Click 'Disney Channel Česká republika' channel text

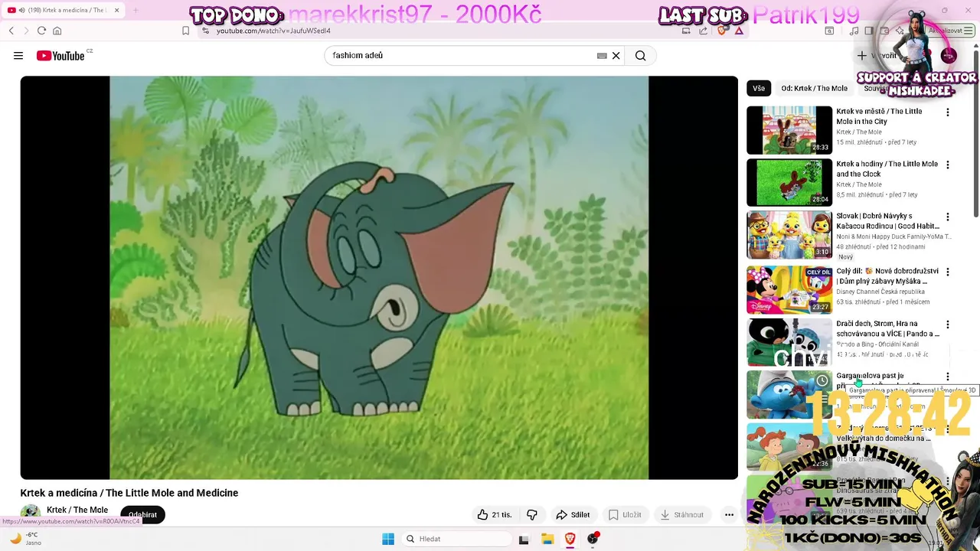point(880,292)
